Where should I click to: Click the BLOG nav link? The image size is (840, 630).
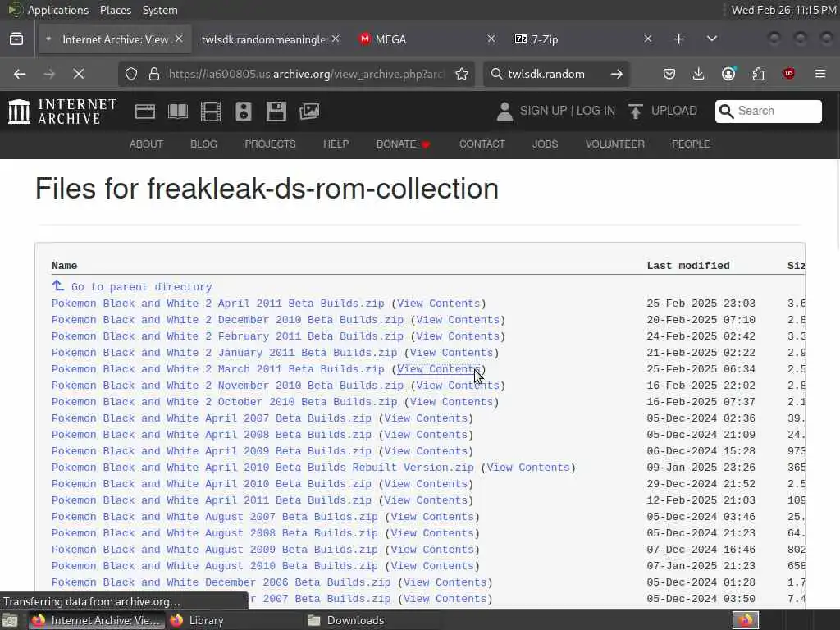click(x=204, y=144)
